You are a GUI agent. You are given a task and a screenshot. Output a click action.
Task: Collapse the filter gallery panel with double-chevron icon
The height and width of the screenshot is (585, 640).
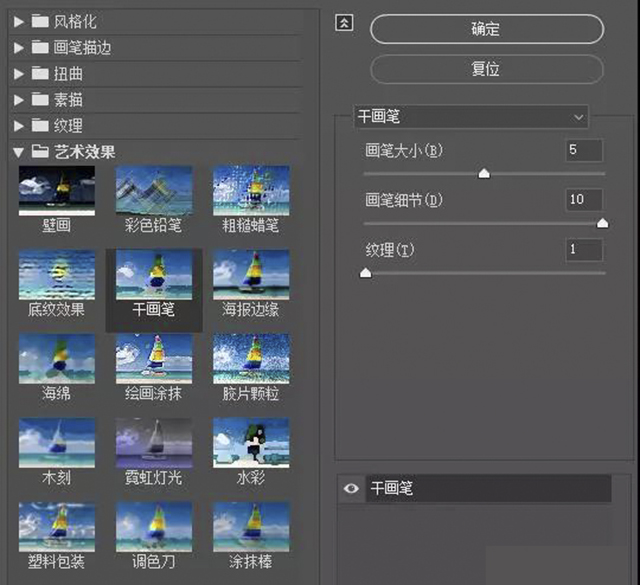coord(344,23)
